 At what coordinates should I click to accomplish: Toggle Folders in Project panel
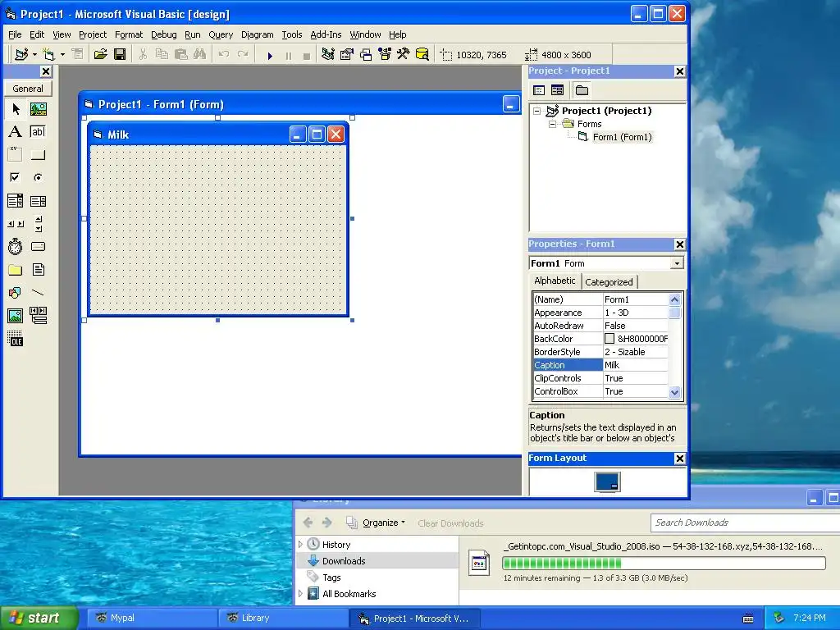pyautogui.click(x=582, y=90)
